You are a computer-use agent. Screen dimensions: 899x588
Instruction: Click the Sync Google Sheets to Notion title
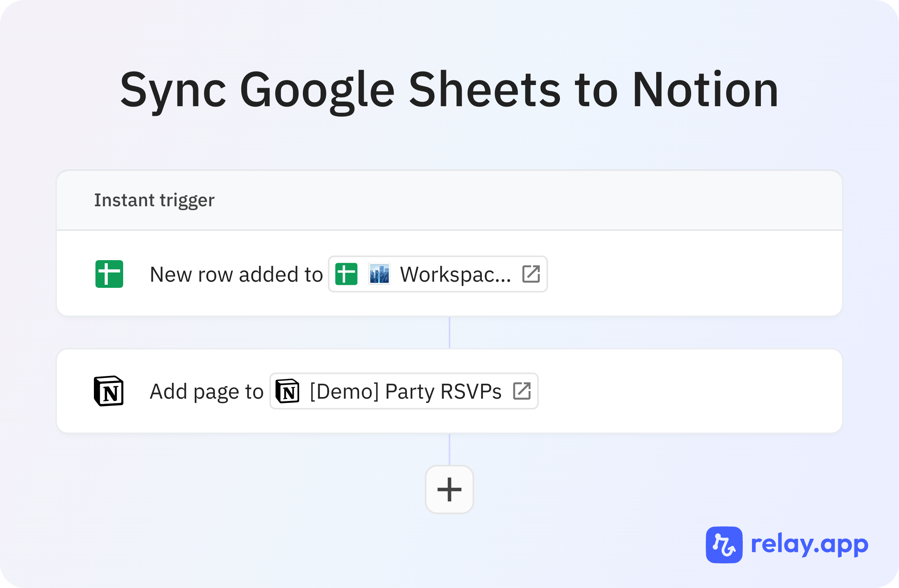(449, 90)
